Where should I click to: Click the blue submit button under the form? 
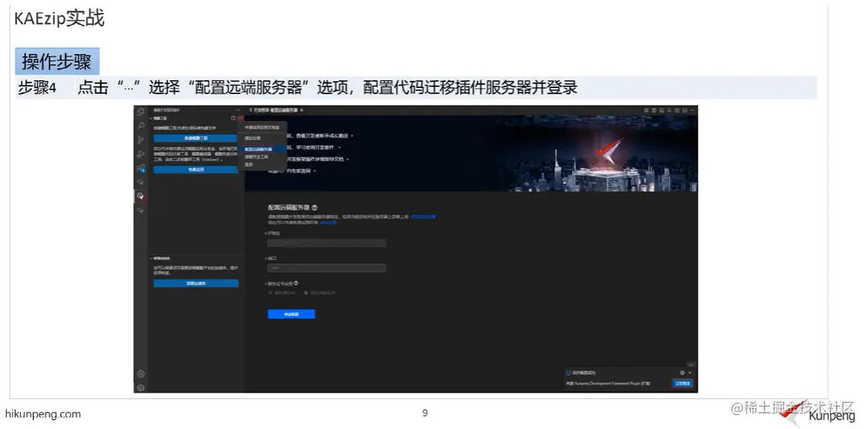click(x=291, y=314)
